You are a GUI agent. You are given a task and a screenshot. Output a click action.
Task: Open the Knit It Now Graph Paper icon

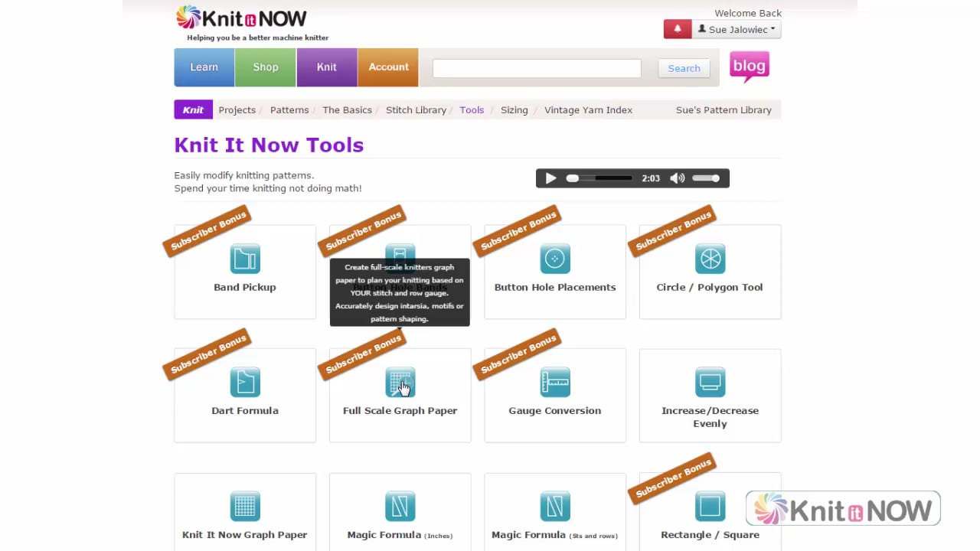point(245,506)
